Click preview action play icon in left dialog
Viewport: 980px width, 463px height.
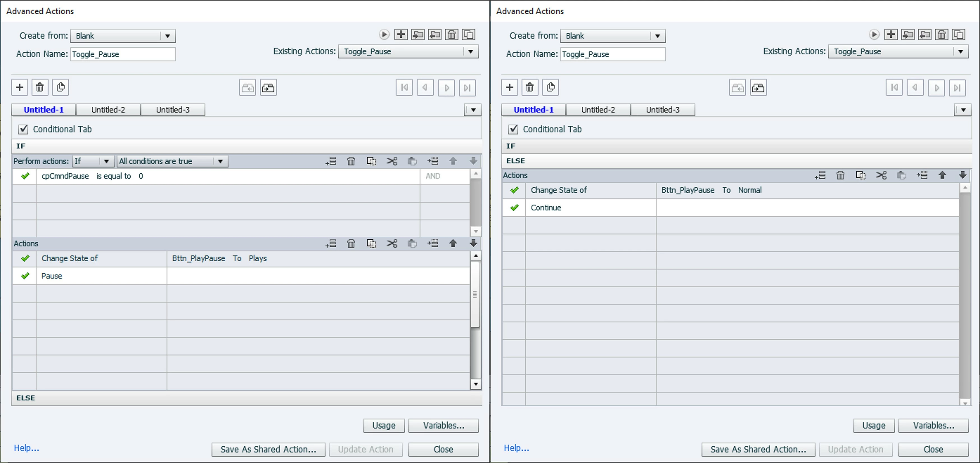pyautogui.click(x=384, y=35)
